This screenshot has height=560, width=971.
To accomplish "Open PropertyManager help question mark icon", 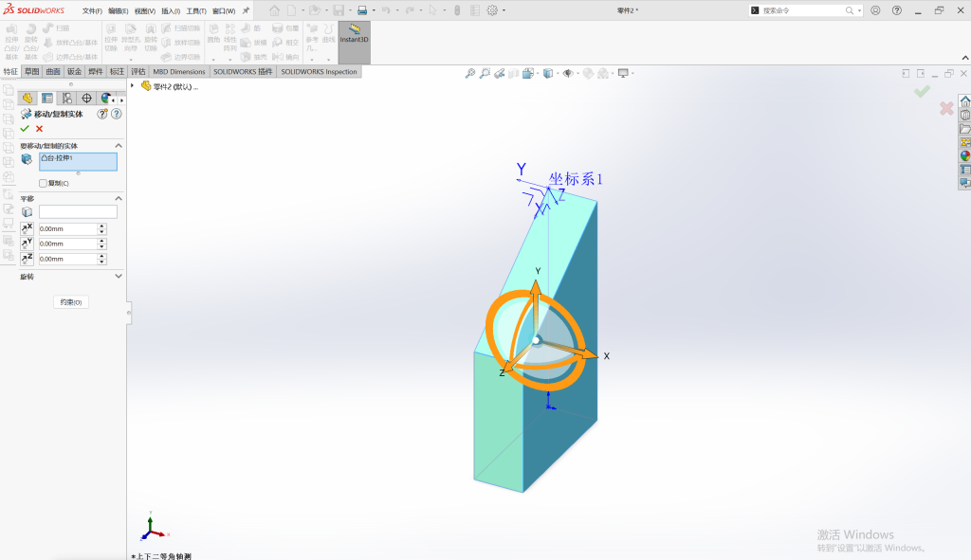I will pos(117,114).
